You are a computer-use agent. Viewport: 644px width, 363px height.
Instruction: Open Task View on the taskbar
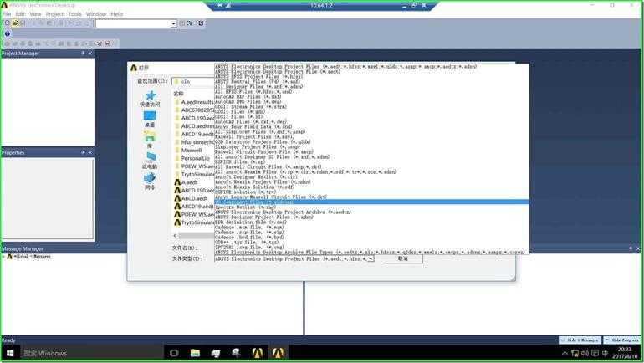point(174,353)
